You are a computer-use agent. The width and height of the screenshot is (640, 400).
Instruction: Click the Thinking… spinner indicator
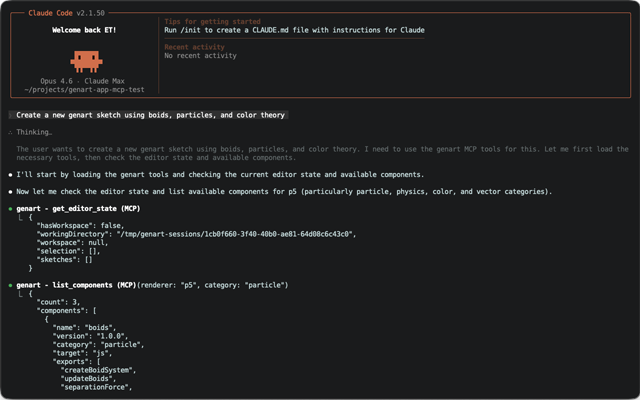click(x=11, y=132)
